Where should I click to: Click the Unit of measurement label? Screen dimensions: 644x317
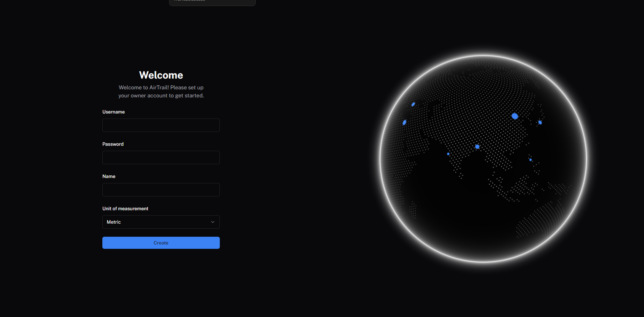coord(125,209)
